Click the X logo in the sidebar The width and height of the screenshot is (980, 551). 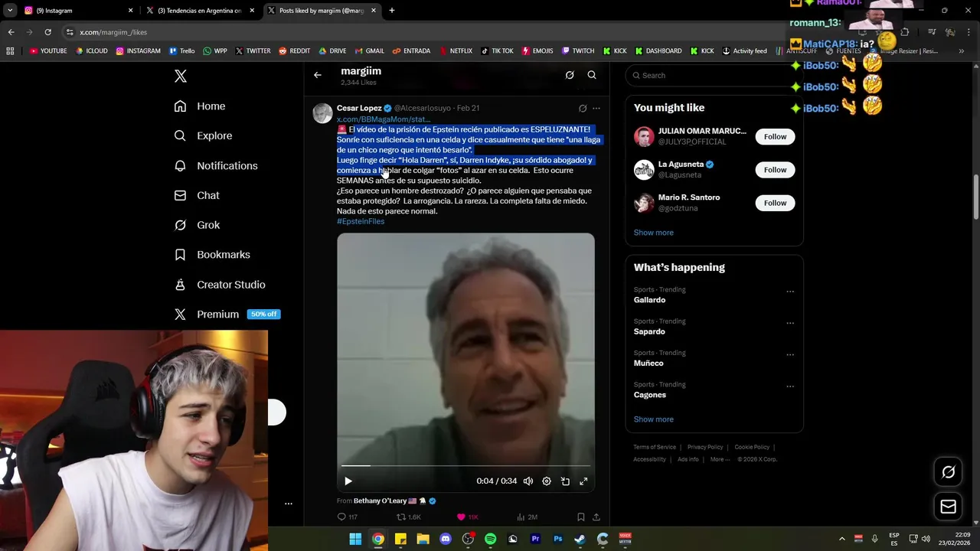pyautogui.click(x=181, y=76)
